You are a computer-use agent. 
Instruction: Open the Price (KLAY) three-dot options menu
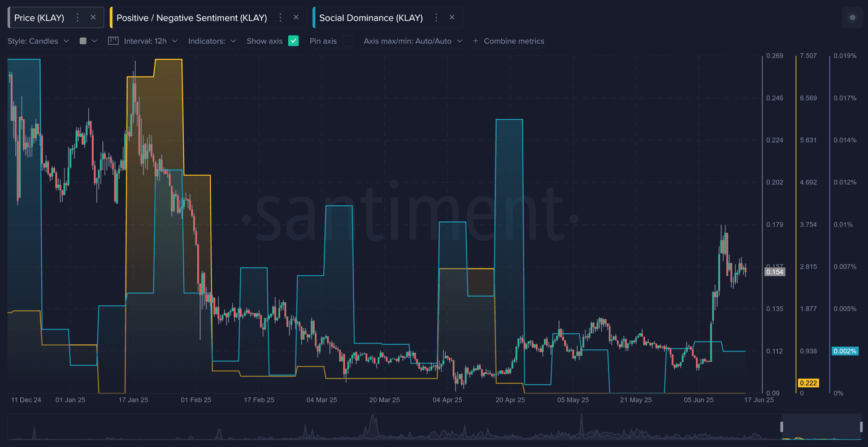78,18
